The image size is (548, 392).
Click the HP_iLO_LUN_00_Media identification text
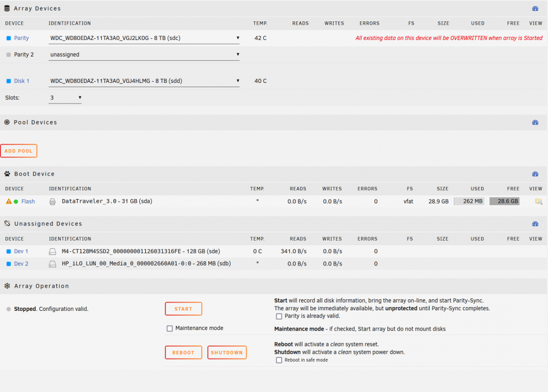pos(146,264)
